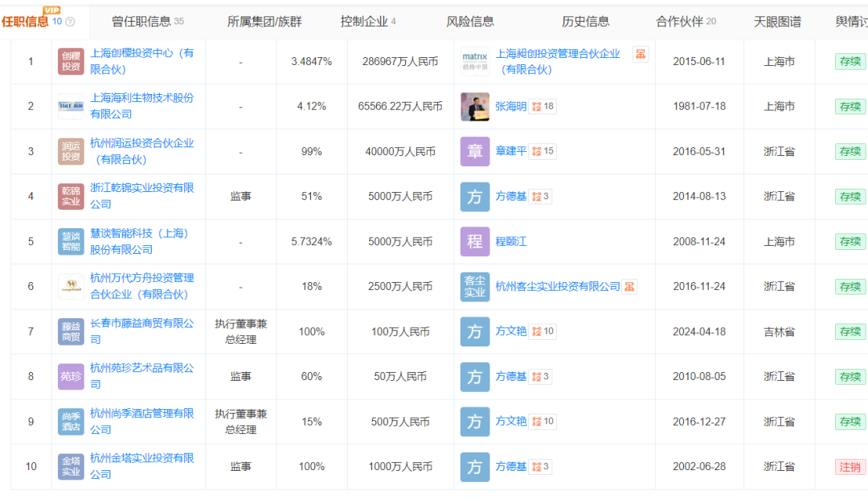The image size is (868, 503).
Task: Click the 5.7324% shareholding value
Action: (x=312, y=242)
